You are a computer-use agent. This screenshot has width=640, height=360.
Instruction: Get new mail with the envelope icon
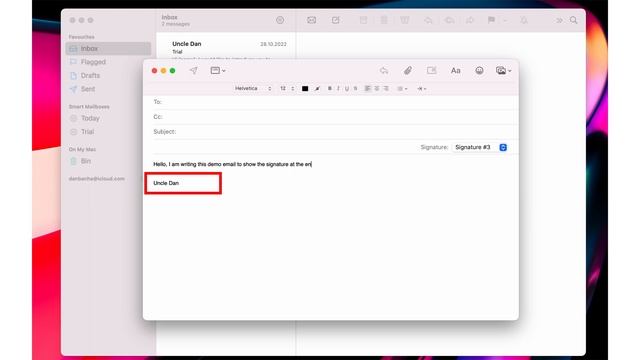[311, 20]
